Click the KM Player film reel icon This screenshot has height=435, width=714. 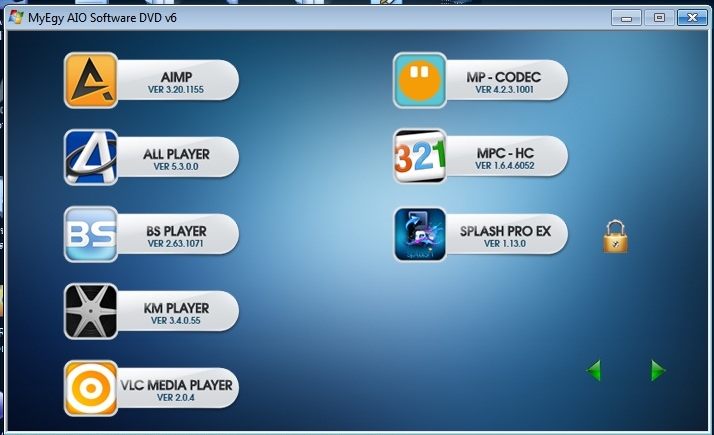click(91, 311)
